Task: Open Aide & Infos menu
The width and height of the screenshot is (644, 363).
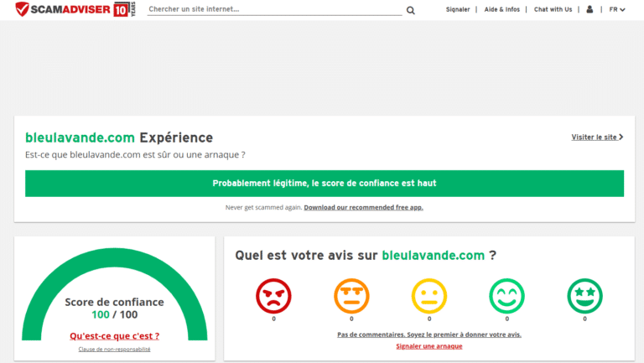Action: point(501,9)
